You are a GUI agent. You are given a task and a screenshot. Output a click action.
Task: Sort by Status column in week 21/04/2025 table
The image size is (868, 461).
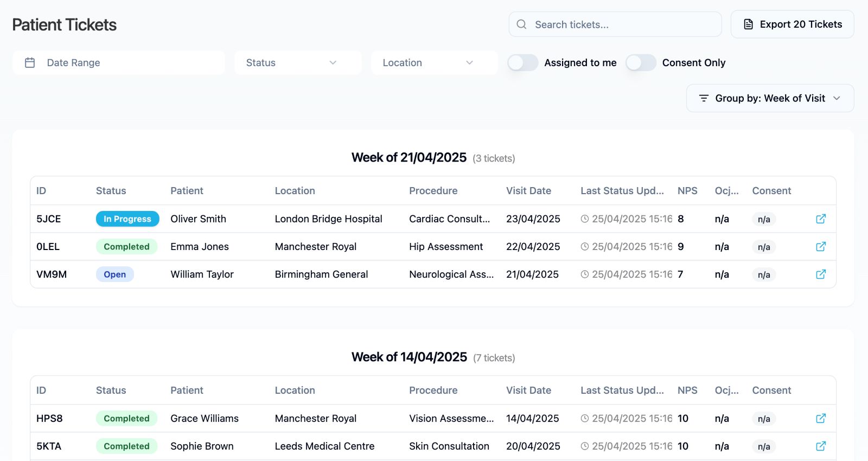pyautogui.click(x=111, y=191)
